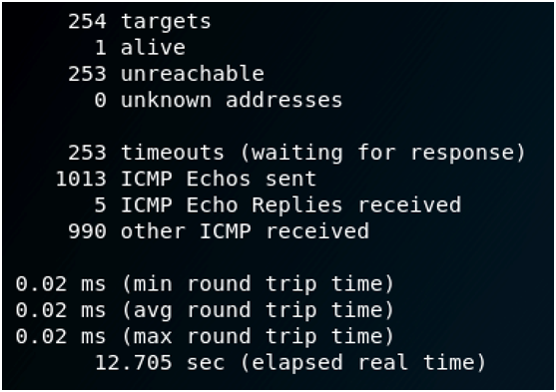Screen dimensions: 556x392
Task: Click the '1013 ICMP Echos sent' line
Action: coord(186,179)
